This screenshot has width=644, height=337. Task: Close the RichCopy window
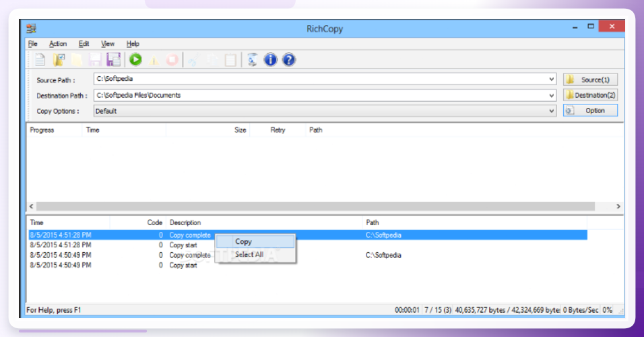click(x=612, y=26)
